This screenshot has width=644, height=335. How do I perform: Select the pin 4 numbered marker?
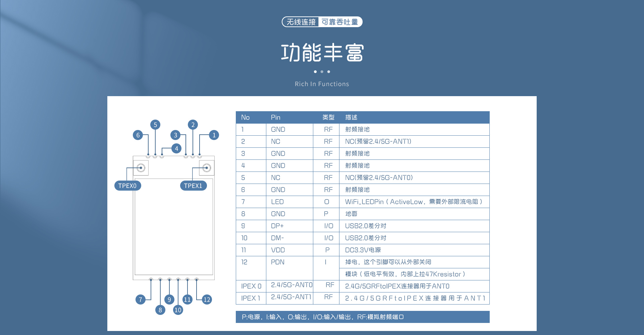pyautogui.click(x=176, y=149)
